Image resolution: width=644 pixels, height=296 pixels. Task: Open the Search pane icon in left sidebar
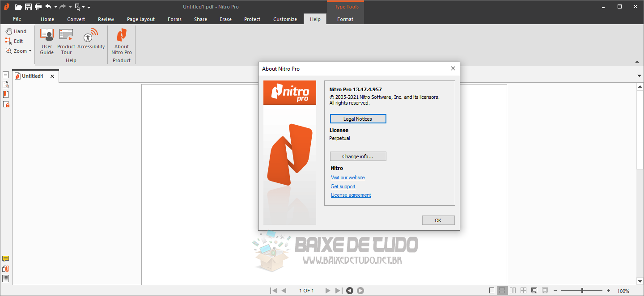coord(6,84)
